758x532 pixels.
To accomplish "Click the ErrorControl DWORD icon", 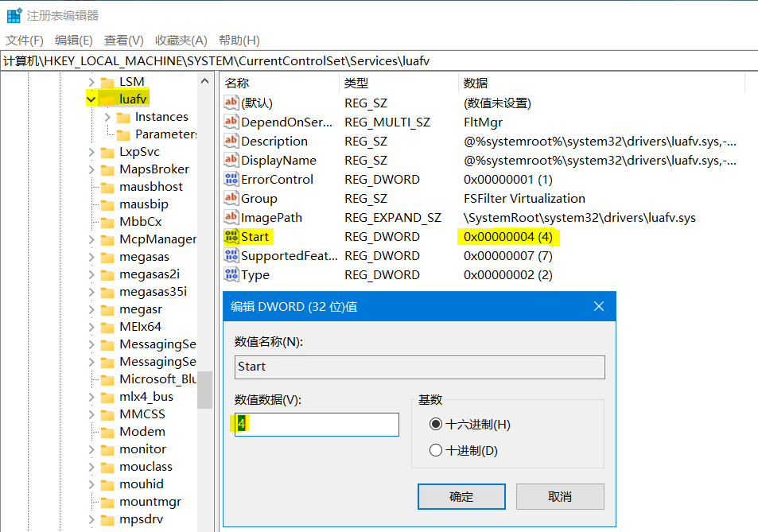I will point(231,179).
